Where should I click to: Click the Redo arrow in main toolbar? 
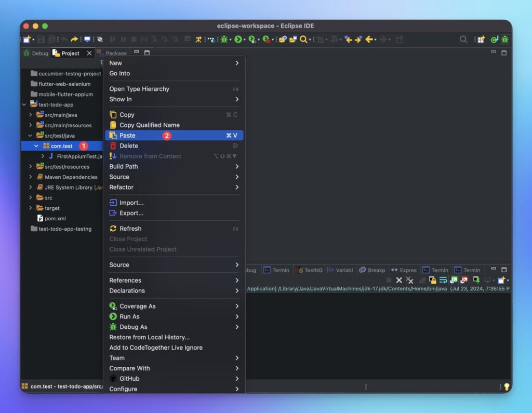coord(74,39)
